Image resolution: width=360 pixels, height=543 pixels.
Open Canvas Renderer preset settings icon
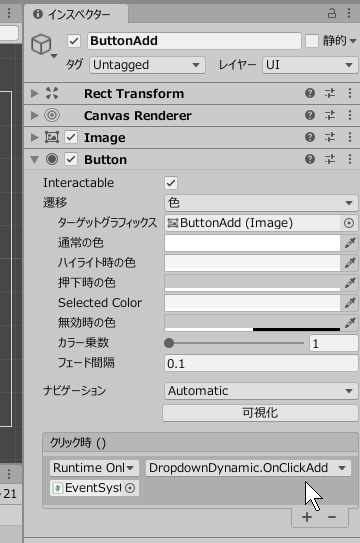330,115
